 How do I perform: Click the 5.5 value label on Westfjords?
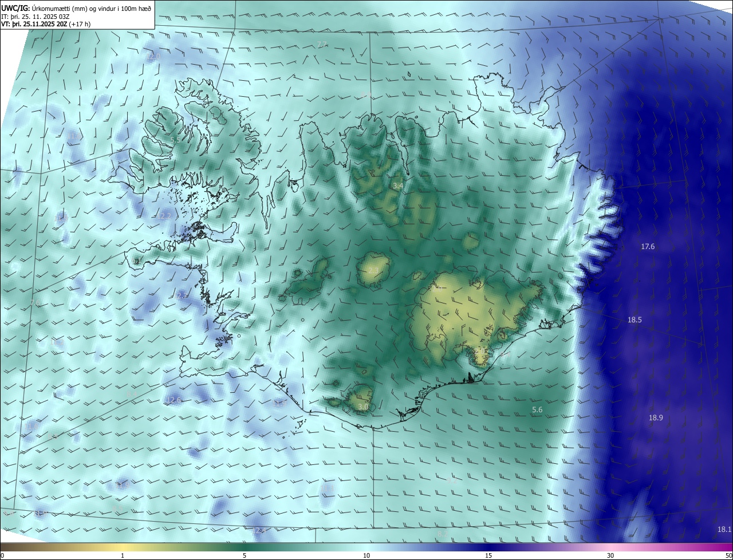click(x=175, y=140)
